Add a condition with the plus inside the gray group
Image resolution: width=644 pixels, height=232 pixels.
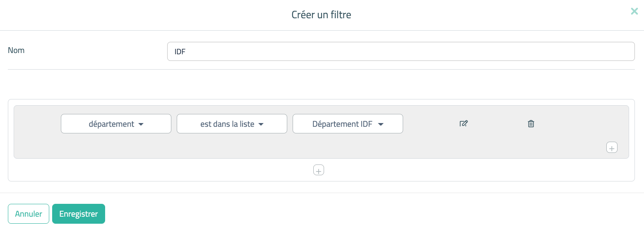coord(612,147)
